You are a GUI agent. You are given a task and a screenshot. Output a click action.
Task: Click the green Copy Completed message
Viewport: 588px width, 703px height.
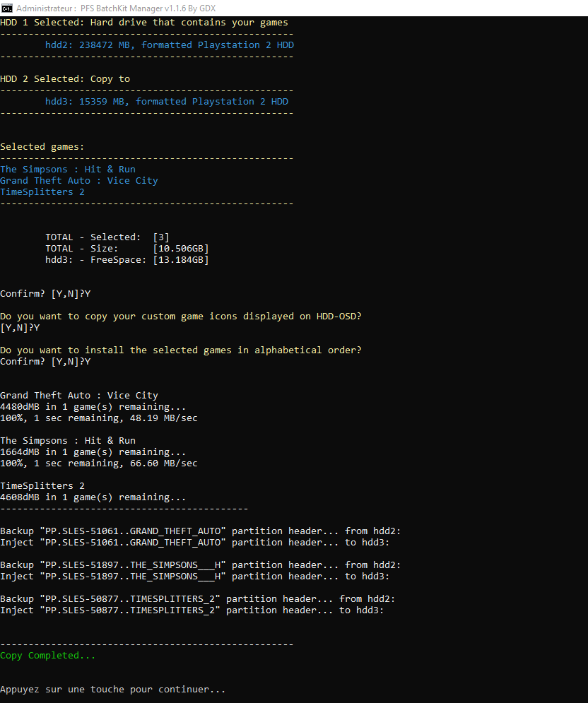pos(47,656)
